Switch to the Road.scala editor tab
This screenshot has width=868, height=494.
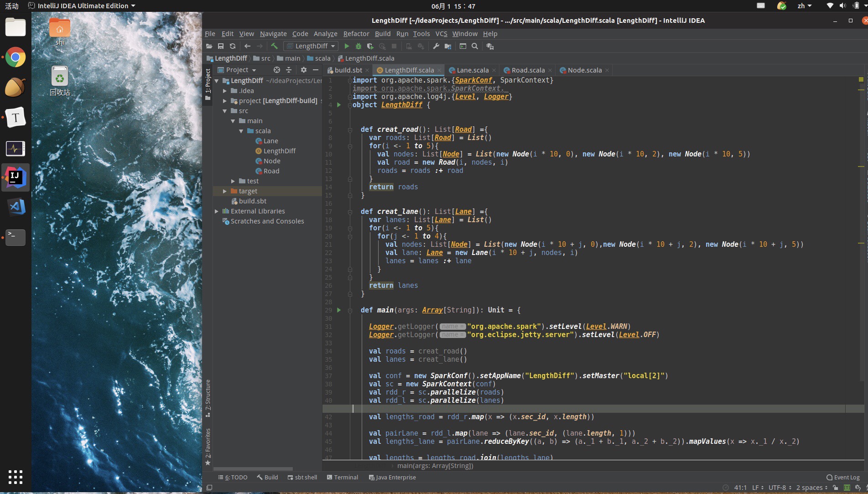point(527,70)
